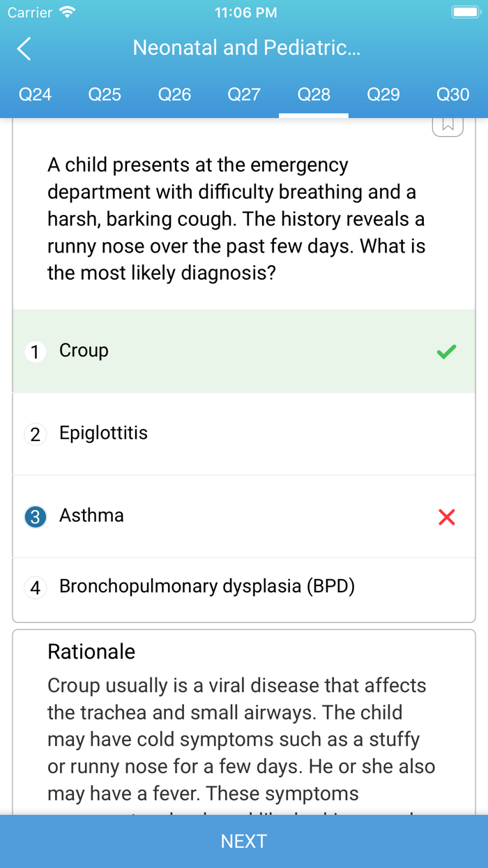Switch to question Q24
This screenshot has width=488, height=868.
pyautogui.click(x=35, y=94)
